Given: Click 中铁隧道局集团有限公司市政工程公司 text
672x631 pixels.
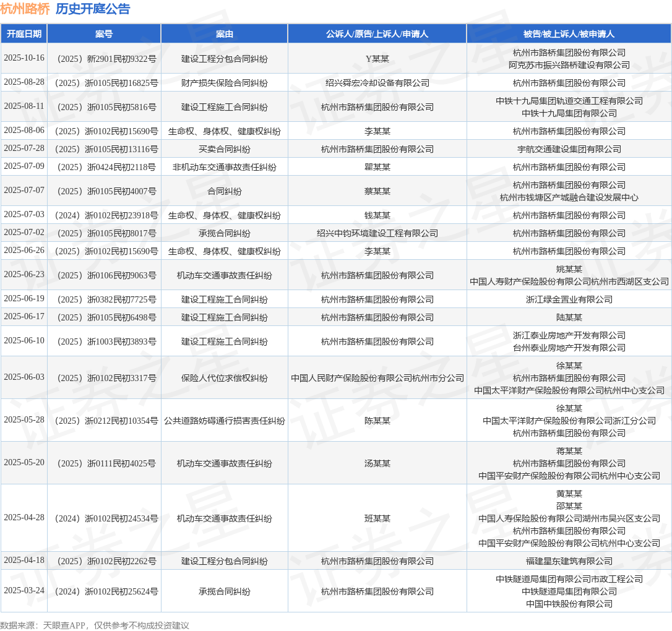Looking at the screenshot, I should click(x=569, y=579).
